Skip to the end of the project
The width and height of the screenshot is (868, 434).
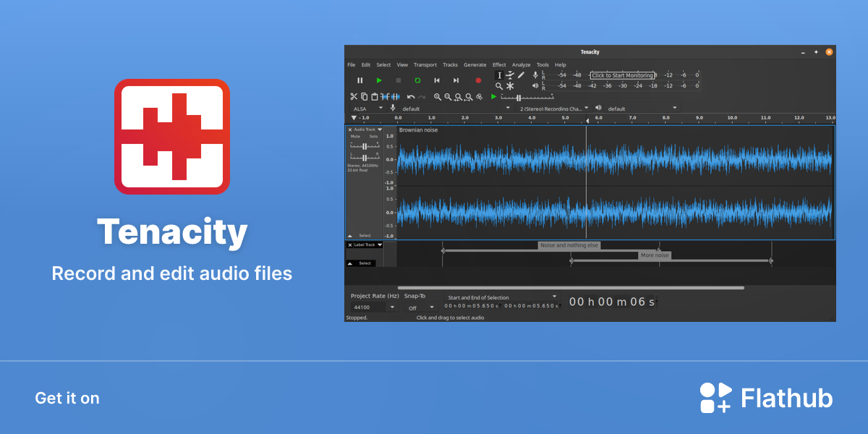coord(456,80)
